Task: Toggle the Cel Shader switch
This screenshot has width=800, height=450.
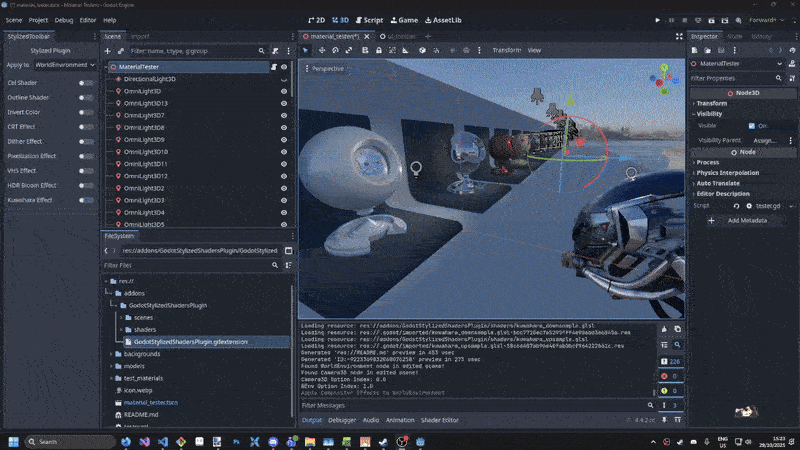Action: (87, 83)
